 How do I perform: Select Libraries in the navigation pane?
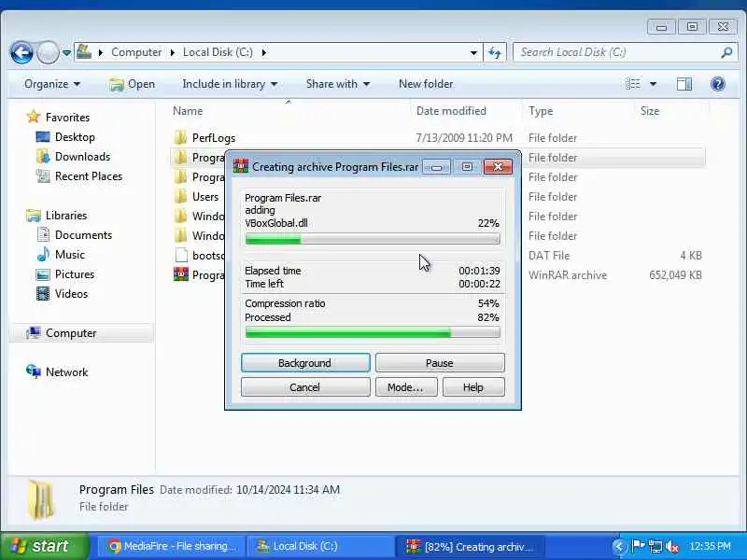tap(66, 216)
